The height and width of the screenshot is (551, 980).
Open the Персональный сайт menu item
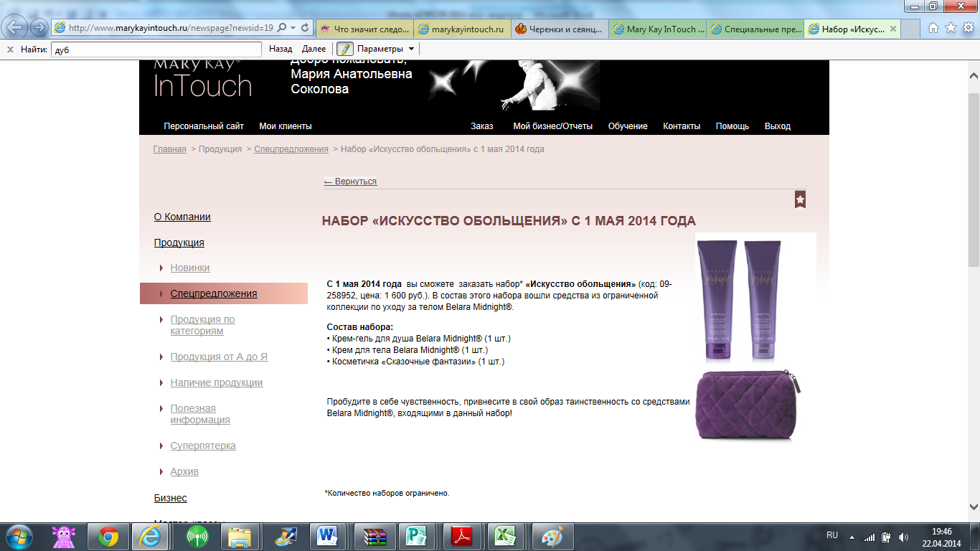point(204,126)
